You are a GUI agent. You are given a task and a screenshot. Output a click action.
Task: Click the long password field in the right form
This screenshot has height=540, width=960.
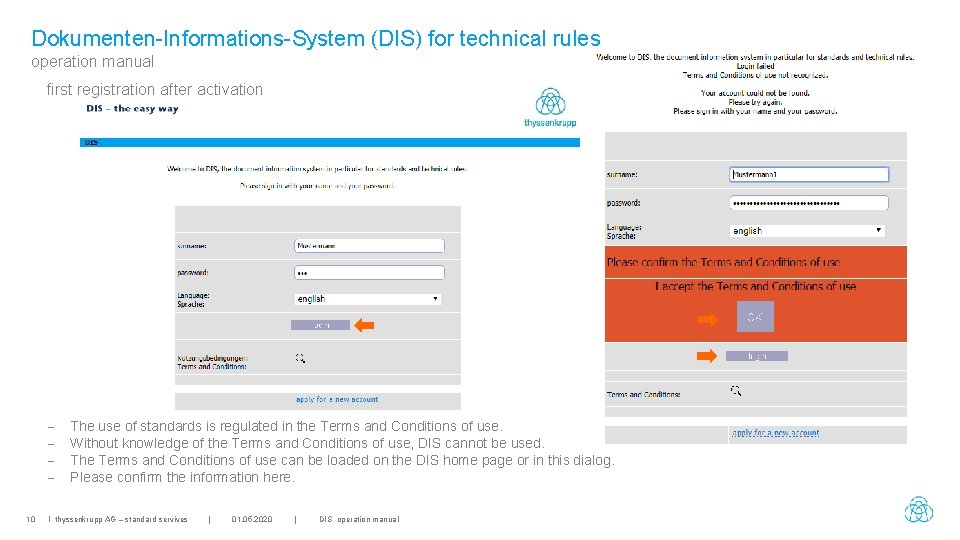pyautogui.click(x=809, y=203)
